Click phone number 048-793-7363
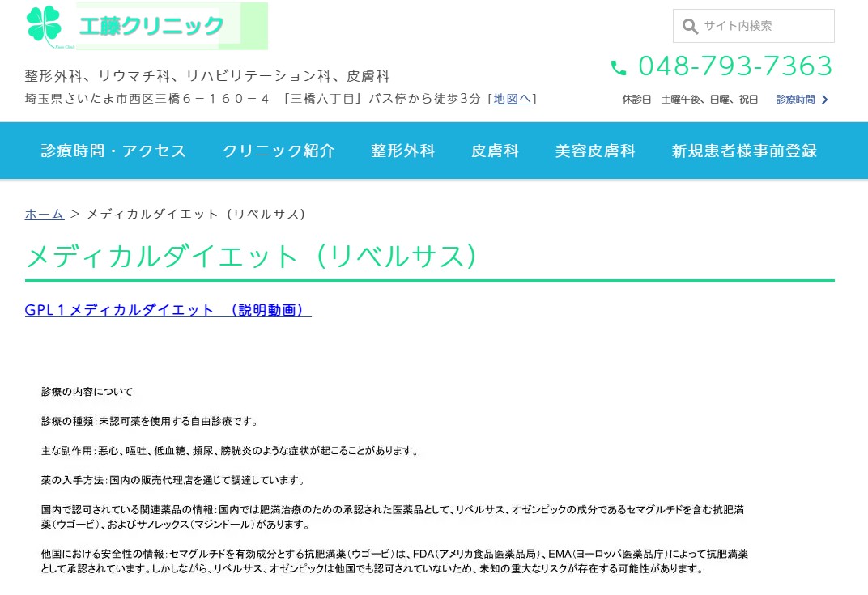 (x=735, y=66)
